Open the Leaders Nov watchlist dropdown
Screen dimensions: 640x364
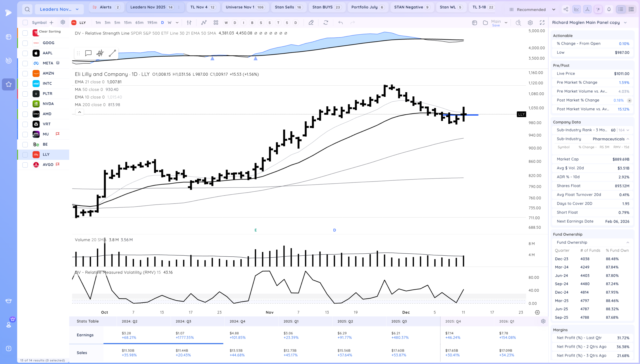[x=59, y=9]
